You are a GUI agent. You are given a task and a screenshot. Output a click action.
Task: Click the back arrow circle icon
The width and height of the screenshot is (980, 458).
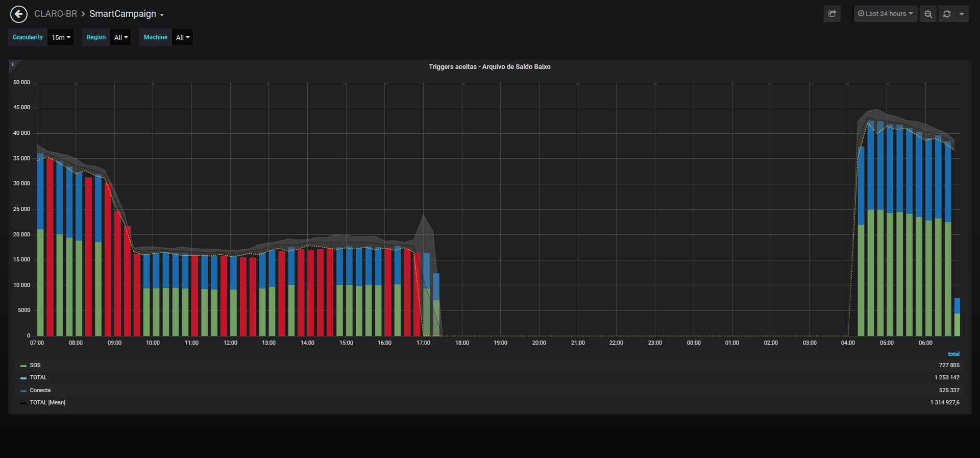(19, 14)
